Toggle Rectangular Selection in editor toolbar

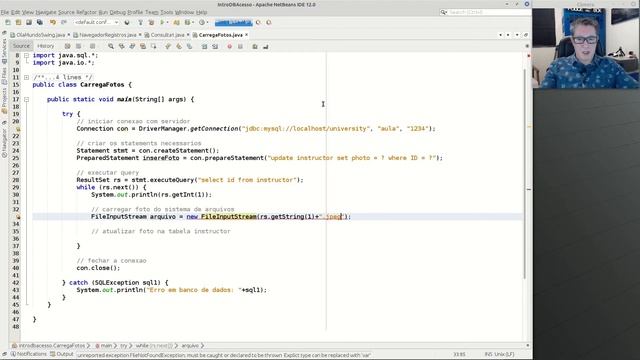[153, 47]
